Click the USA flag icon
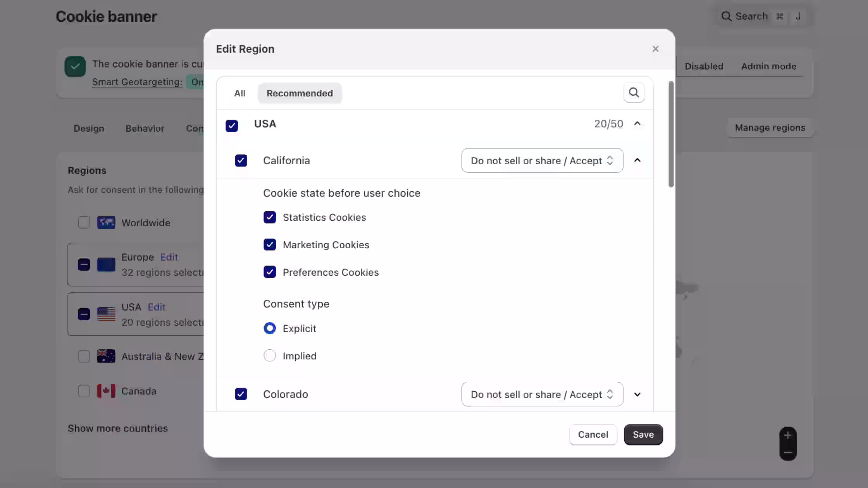The height and width of the screenshot is (488, 868). [x=106, y=314]
